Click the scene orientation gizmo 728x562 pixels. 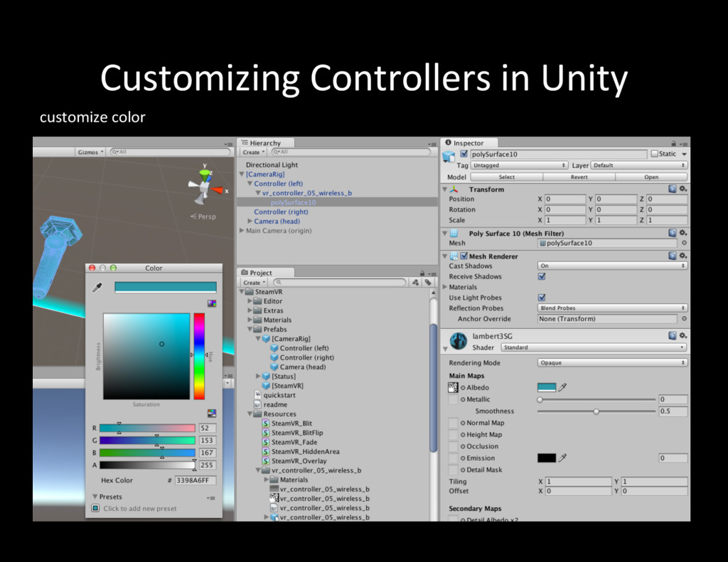click(x=204, y=186)
